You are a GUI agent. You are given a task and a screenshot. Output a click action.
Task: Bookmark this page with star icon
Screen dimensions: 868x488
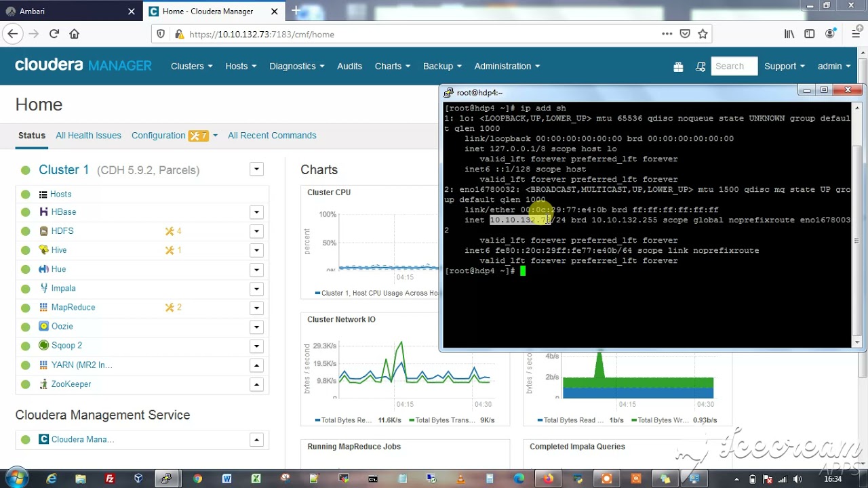pyautogui.click(x=703, y=34)
